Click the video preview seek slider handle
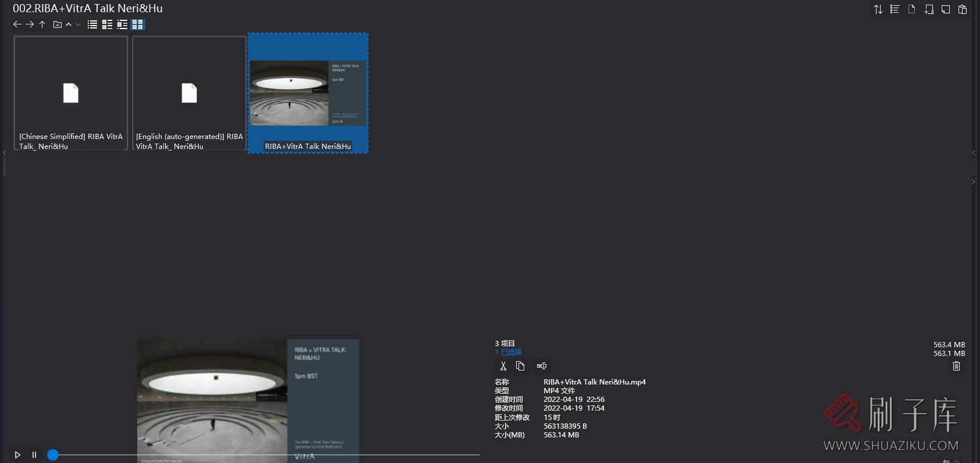Screen dimensions: 980x463 click(x=53, y=455)
